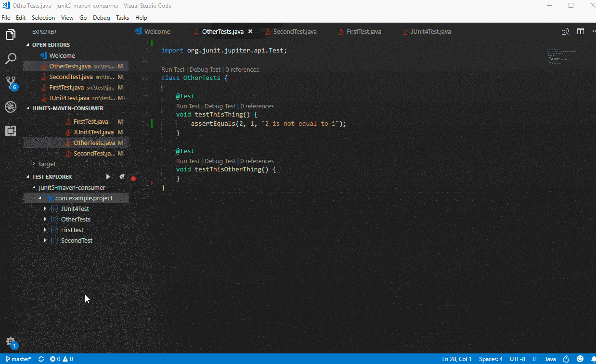
Task: Click the smiley feedback icon
Action: (580, 359)
